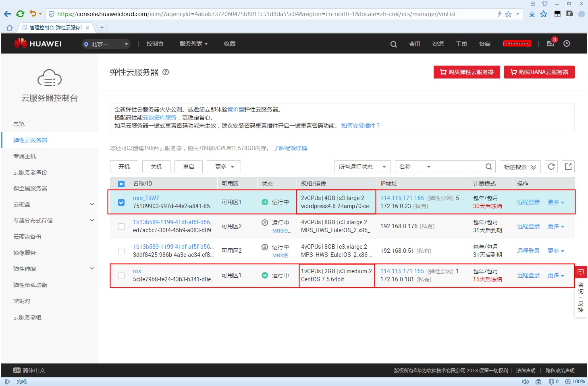
Task: Open the clock history icon in header
Action: click(x=567, y=43)
